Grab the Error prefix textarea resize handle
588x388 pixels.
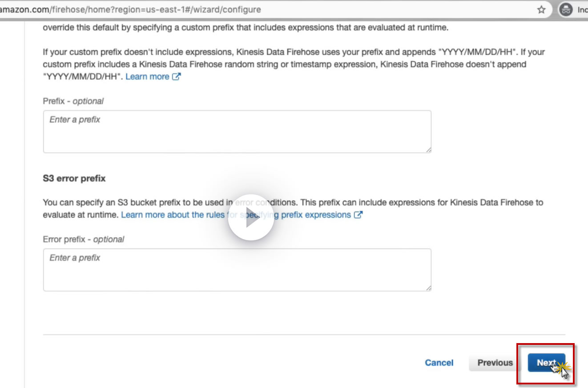click(x=428, y=288)
